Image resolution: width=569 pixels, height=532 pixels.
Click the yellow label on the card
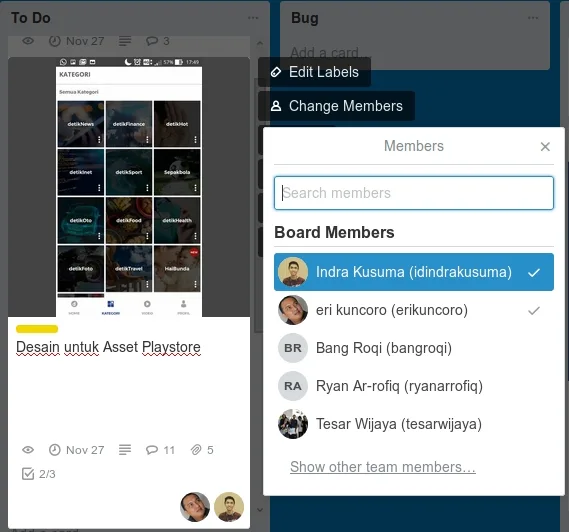click(37, 329)
